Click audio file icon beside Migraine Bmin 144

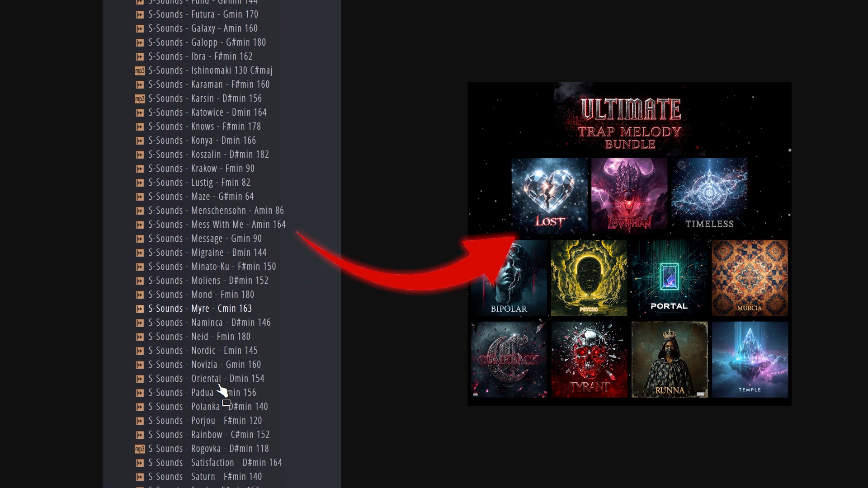pos(140,253)
